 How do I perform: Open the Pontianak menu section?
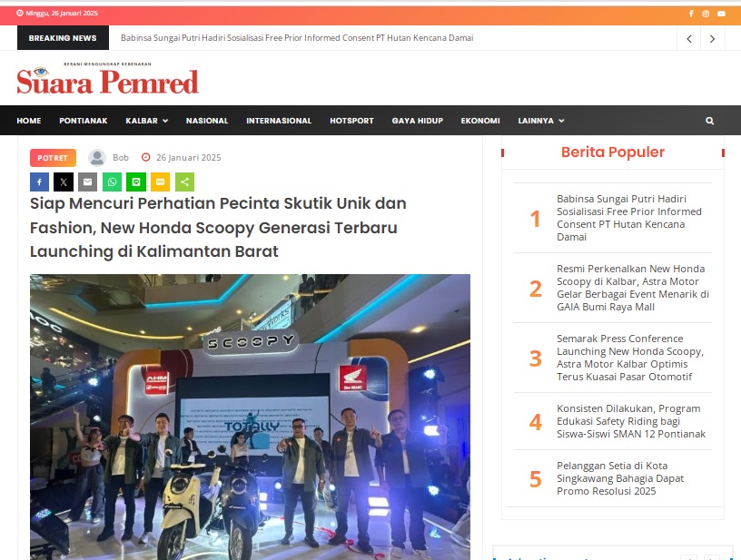point(84,121)
